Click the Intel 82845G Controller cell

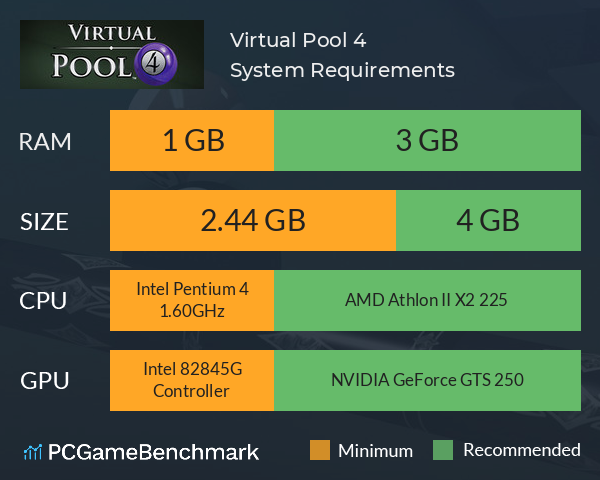click(x=192, y=380)
